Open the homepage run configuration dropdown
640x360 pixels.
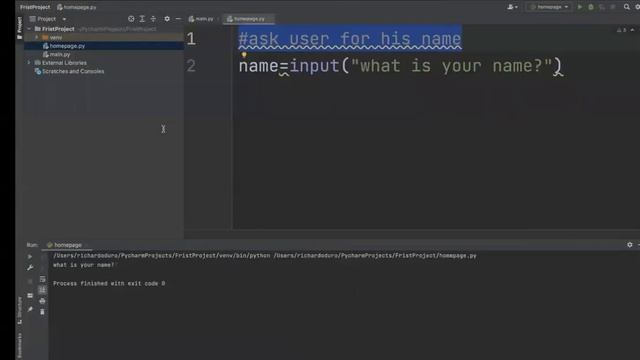pos(549,7)
